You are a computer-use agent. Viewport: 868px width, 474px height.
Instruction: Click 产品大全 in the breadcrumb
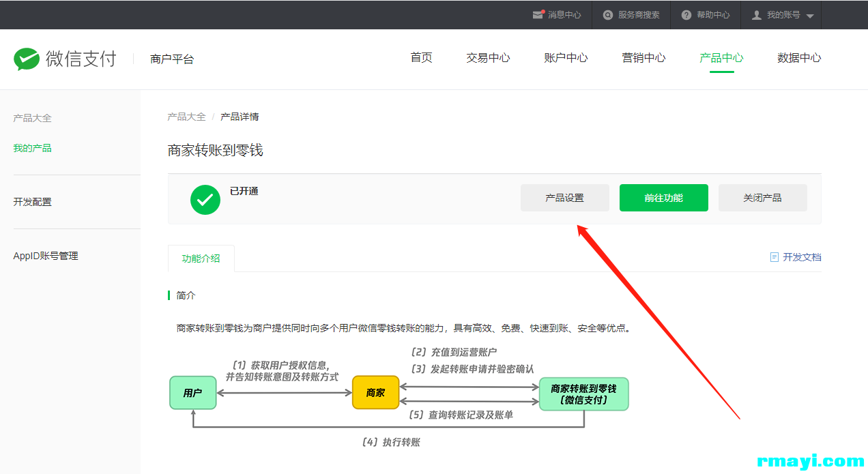(187, 117)
